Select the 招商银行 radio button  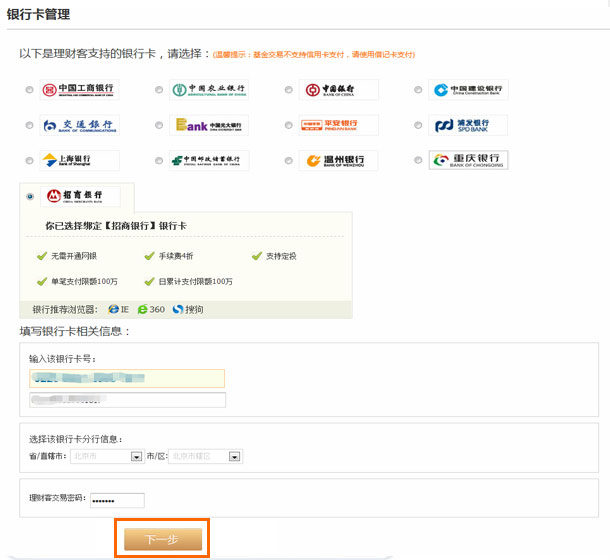click(30, 197)
